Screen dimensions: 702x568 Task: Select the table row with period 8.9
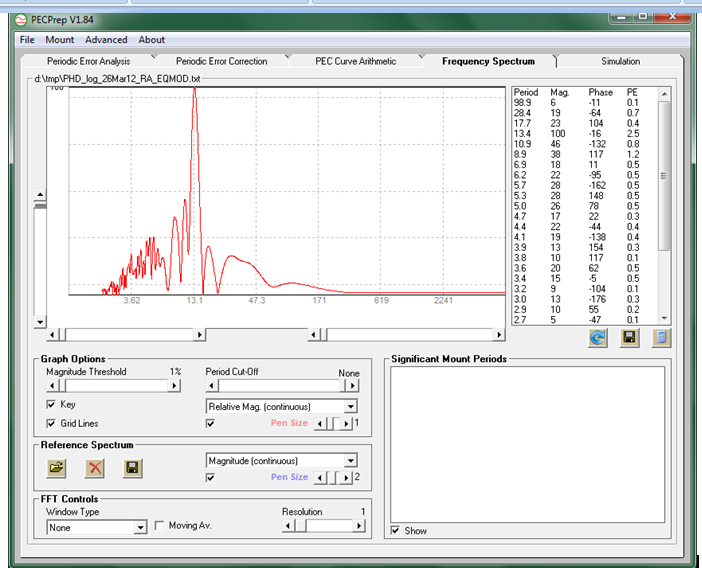(585, 154)
